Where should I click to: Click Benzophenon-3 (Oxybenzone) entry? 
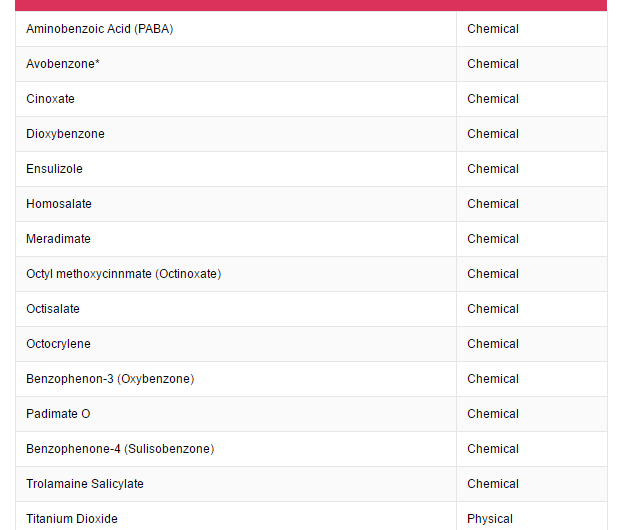110,379
